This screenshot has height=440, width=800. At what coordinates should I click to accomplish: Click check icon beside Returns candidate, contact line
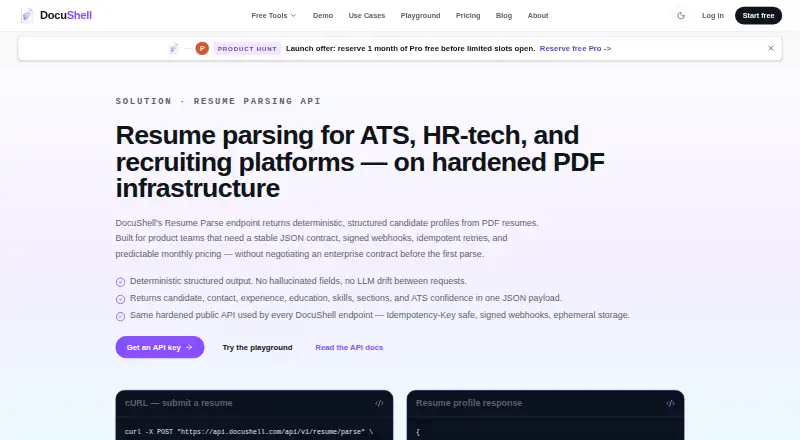[x=120, y=299]
